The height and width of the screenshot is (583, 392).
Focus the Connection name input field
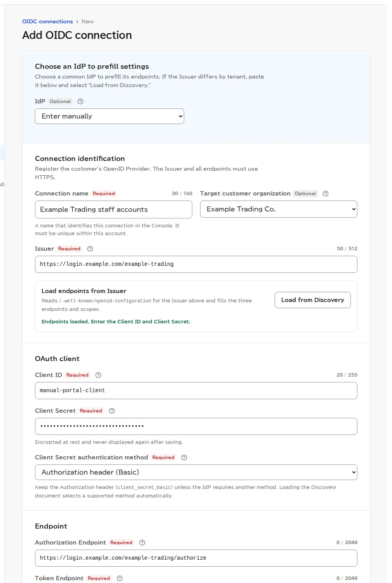(x=113, y=209)
